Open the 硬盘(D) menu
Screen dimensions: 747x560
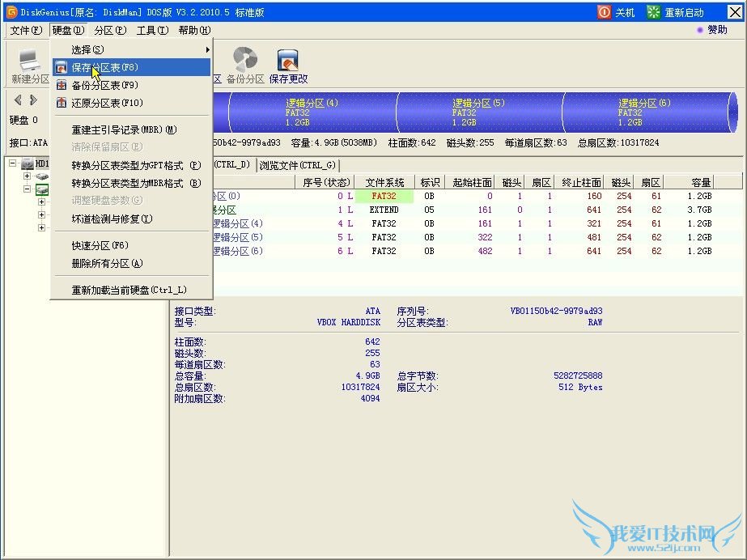(68, 30)
